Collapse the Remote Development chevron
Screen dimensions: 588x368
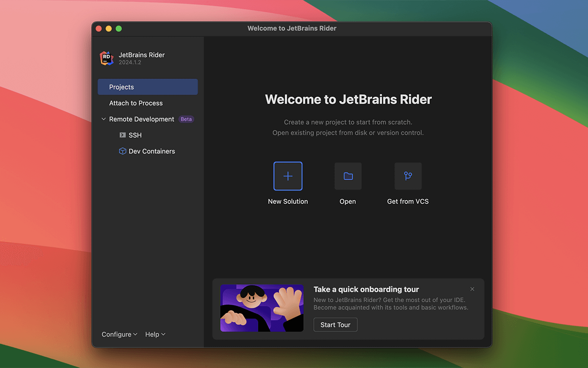103,119
